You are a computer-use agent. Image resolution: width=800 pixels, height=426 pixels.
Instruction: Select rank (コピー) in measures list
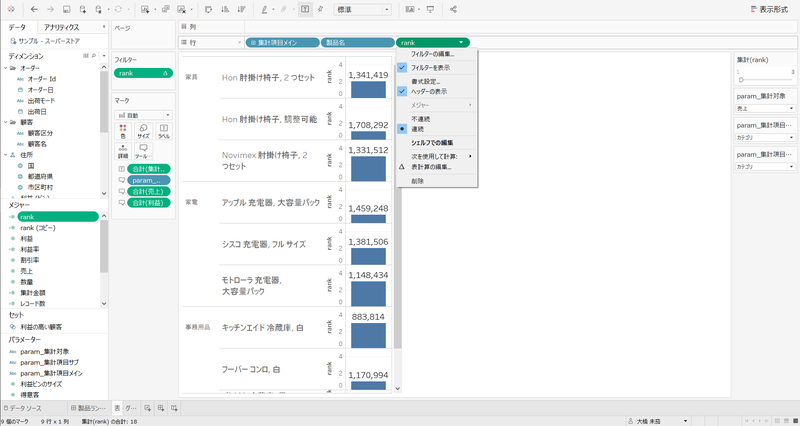click(37, 228)
